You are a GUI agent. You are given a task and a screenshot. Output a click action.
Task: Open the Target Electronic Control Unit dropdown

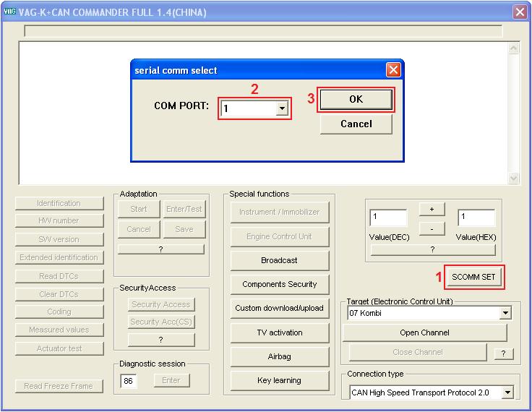(505, 313)
